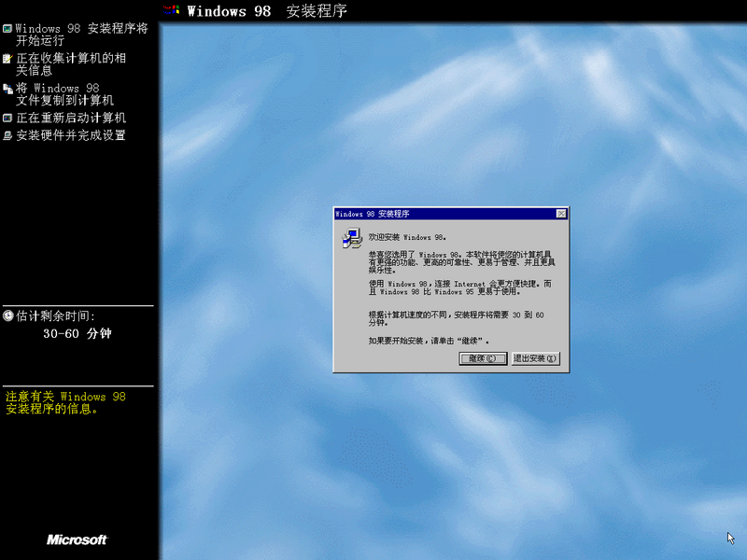Click the text '安装硬件并完成设置'

coord(71,135)
